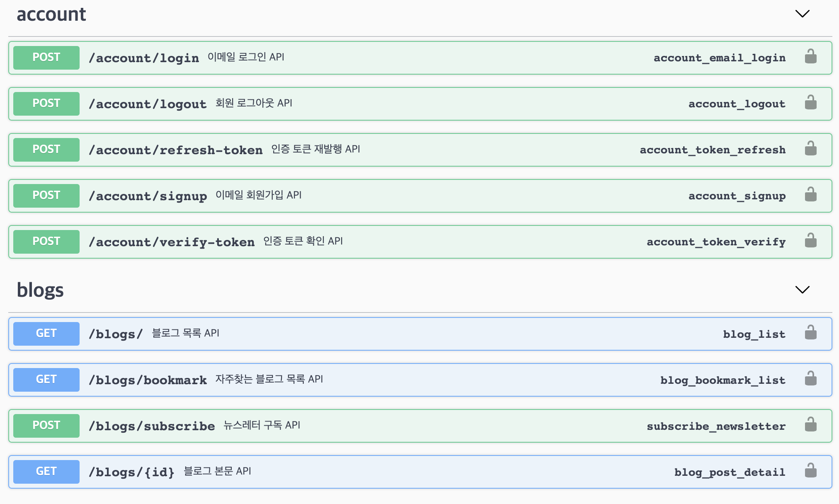Click authorization lock on refresh-token row

[x=810, y=149]
